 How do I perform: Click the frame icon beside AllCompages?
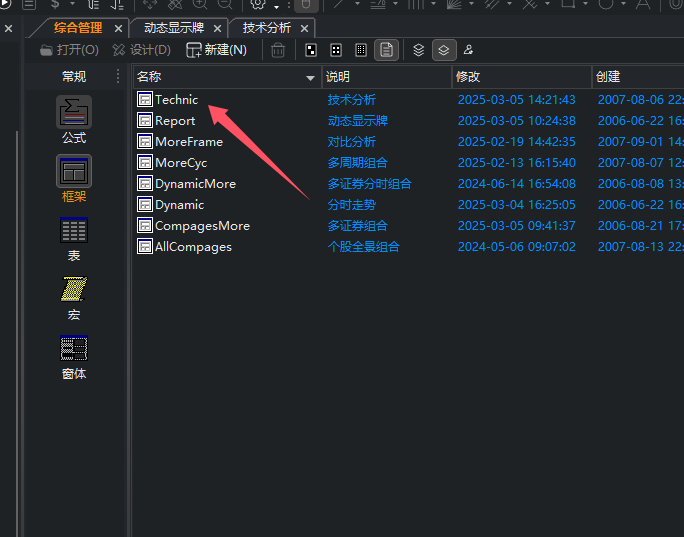144,246
